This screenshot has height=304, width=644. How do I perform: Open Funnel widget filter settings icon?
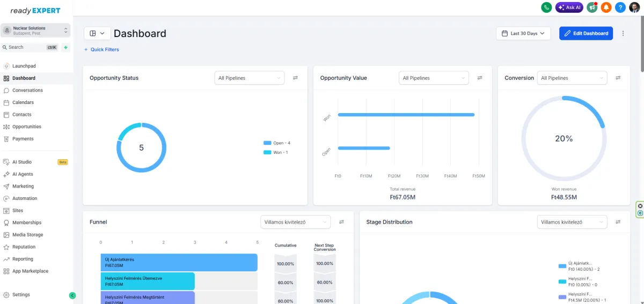(341, 222)
